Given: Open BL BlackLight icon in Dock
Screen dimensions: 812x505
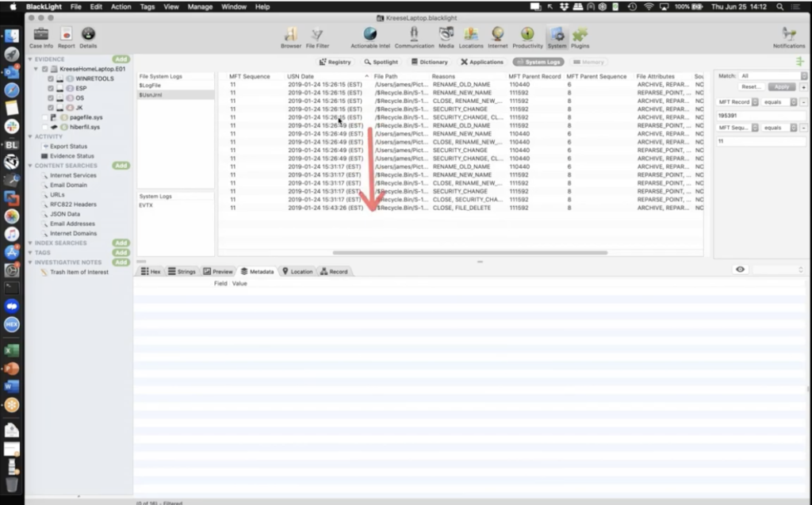Looking at the screenshot, I should pos(11,144).
